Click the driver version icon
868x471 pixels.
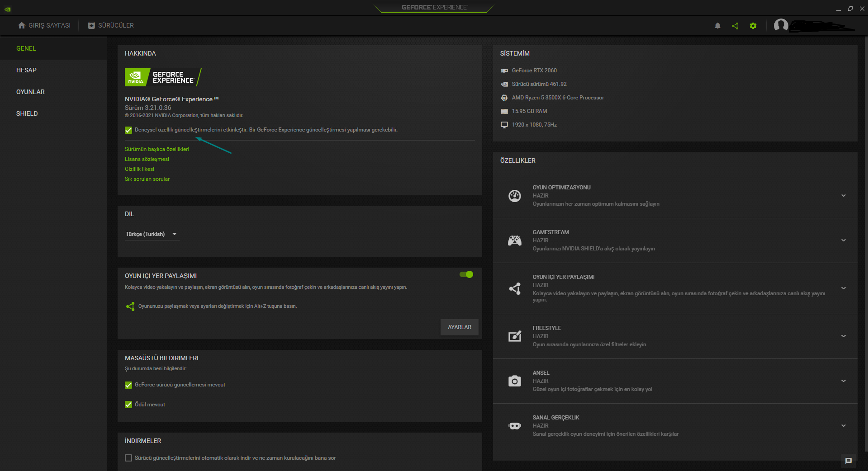click(x=504, y=84)
